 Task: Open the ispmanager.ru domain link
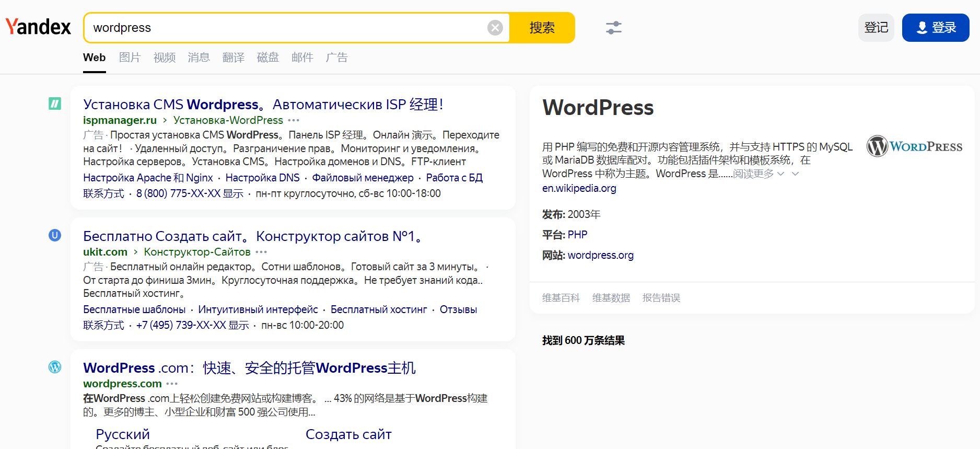click(120, 120)
